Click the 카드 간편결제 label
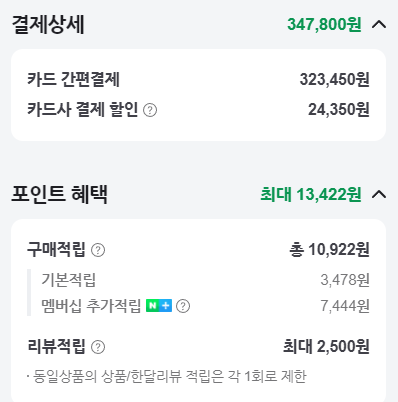The image size is (398, 402). (73, 79)
